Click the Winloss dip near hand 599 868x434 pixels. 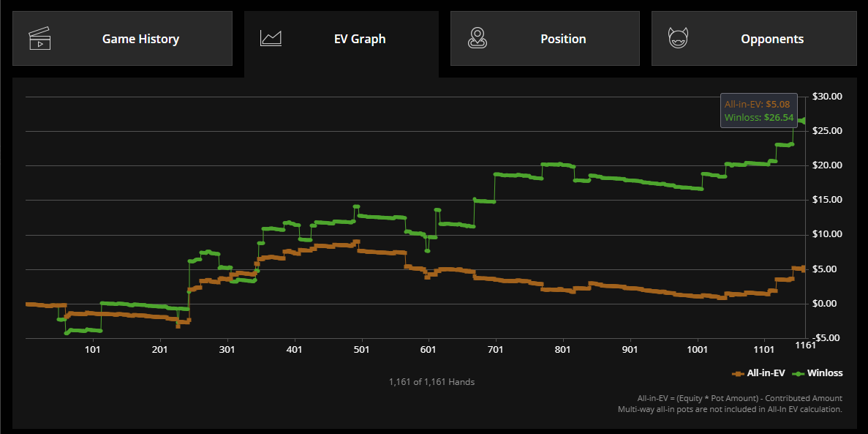click(427, 250)
